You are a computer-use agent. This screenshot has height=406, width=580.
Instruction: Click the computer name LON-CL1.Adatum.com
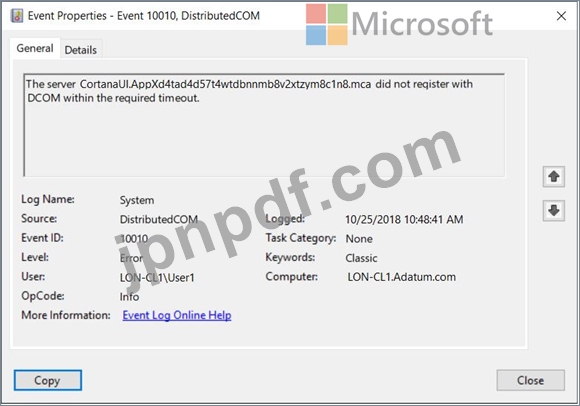(x=401, y=277)
